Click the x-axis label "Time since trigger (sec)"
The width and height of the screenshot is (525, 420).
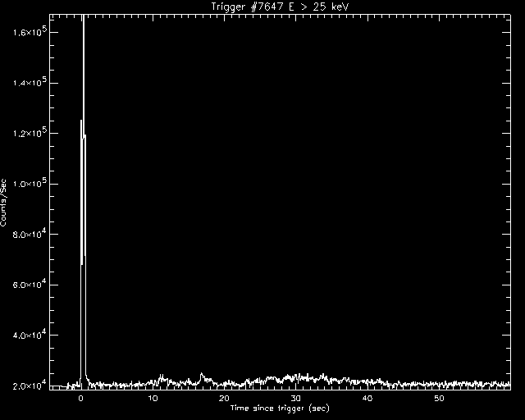pyautogui.click(x=280, y=409)
